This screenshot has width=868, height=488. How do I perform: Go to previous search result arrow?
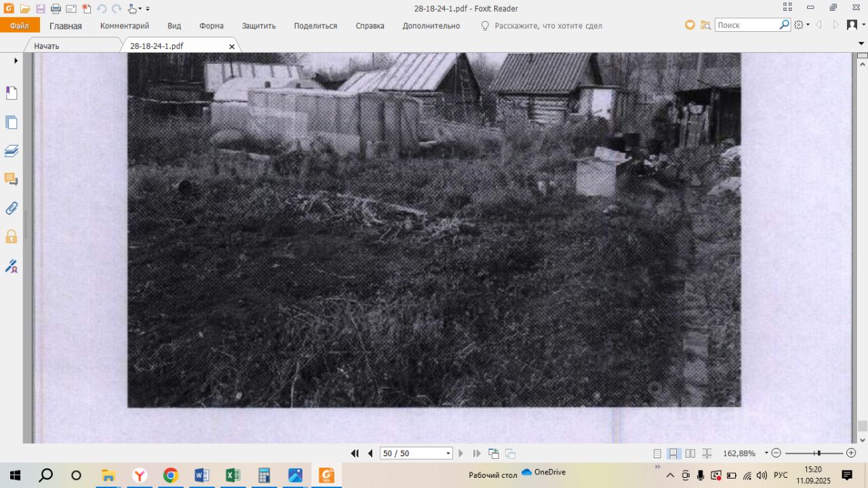[818, 25]
